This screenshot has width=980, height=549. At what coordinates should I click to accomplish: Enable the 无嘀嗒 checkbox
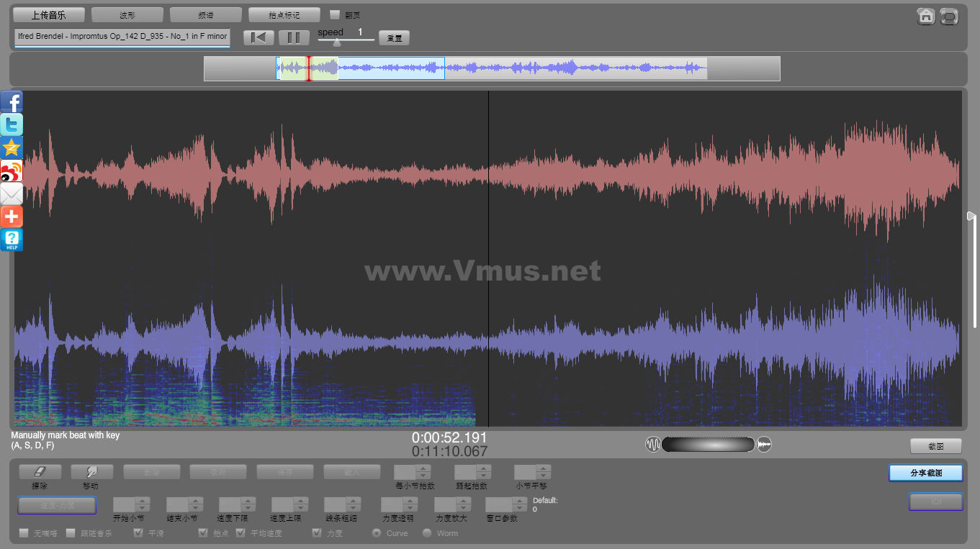pos(24,533)
